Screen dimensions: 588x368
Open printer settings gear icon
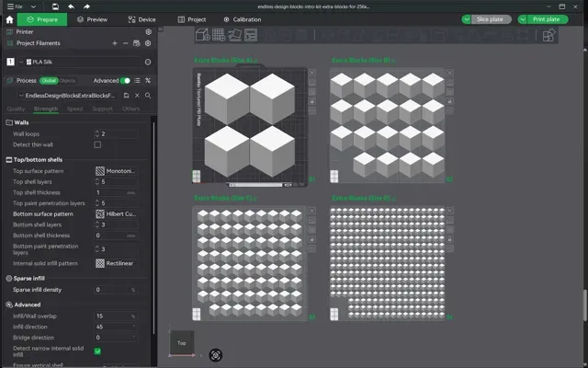coord(149,32)
